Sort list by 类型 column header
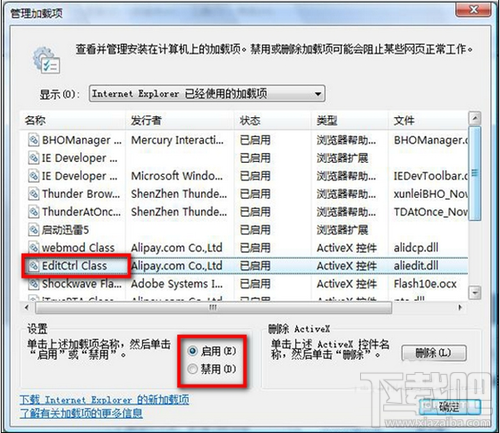 tap(350, 120)
